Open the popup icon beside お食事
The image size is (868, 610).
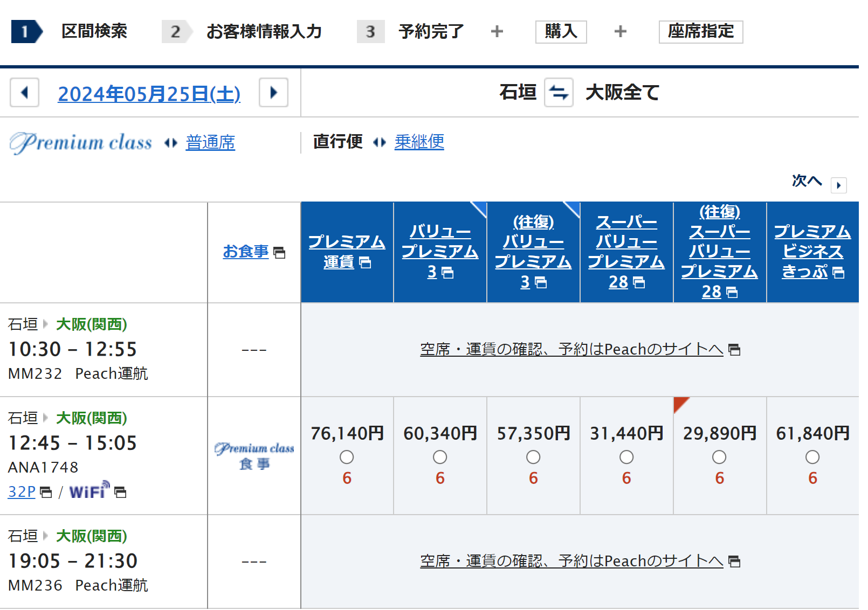click(x=279, y=252)
